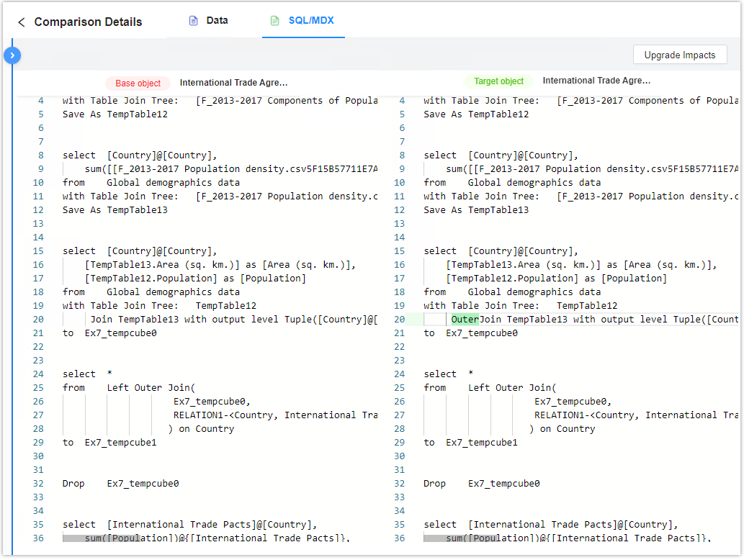Open the Upgrade Impacts button
The image size is (744, 560).
click(x=679, y=55)
